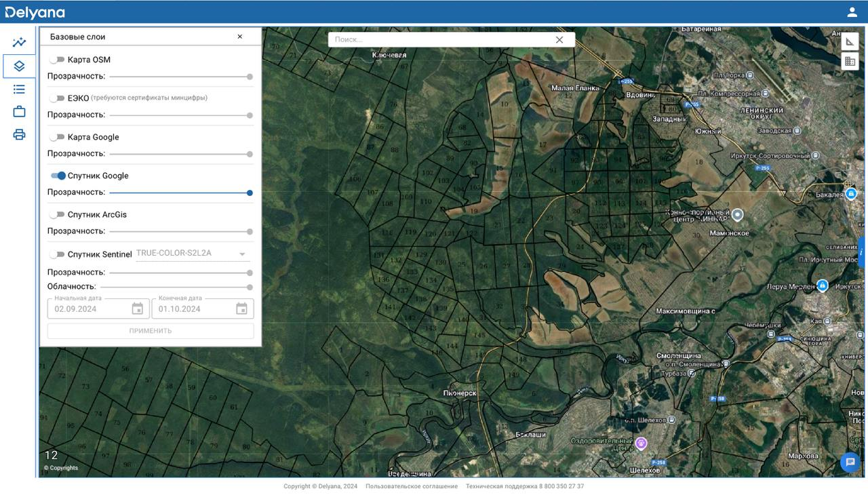Click the printer icon in sidebar
868x495 pixels.
tap(19, 134)
